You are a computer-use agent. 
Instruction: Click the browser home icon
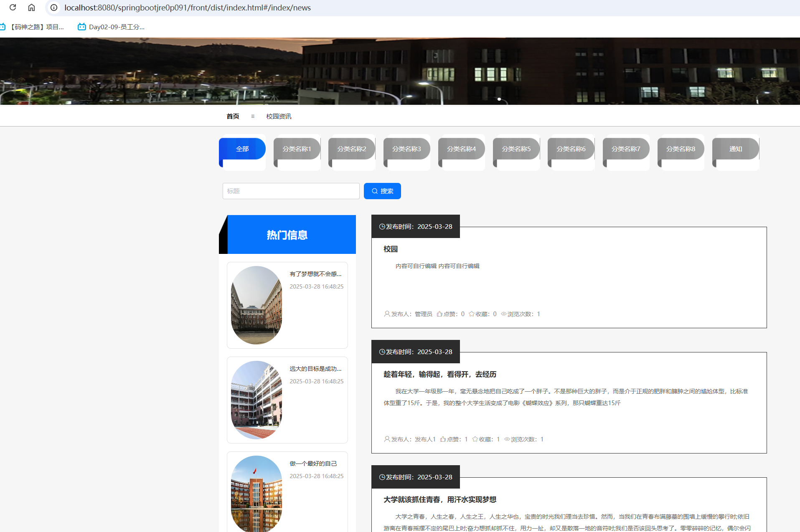point(31,8)
